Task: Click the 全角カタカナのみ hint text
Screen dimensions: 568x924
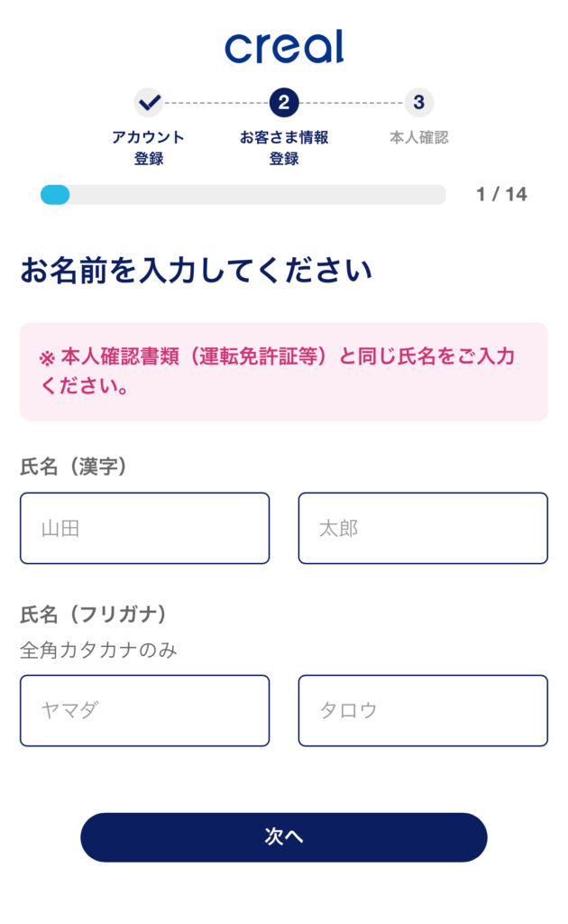Action: 98,650
